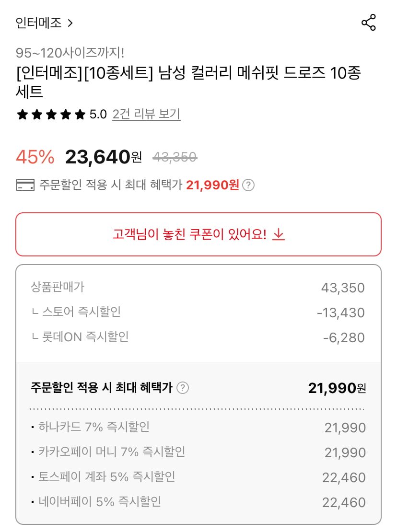Tap help icon next to 주문할인 적용 시 최대 혜택가 heading

point(183,388)
